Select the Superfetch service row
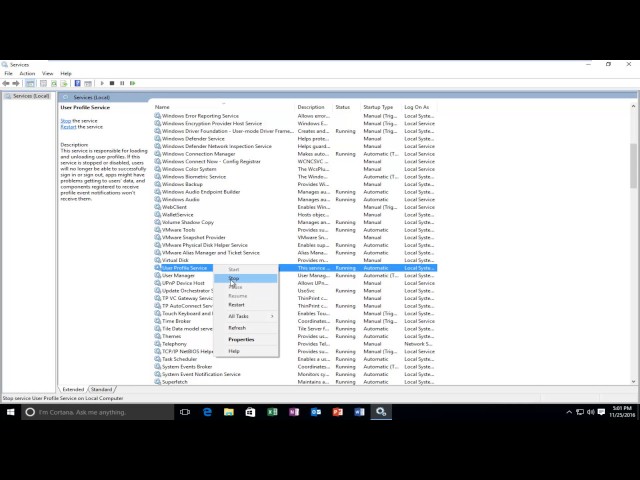 point(296,382)
